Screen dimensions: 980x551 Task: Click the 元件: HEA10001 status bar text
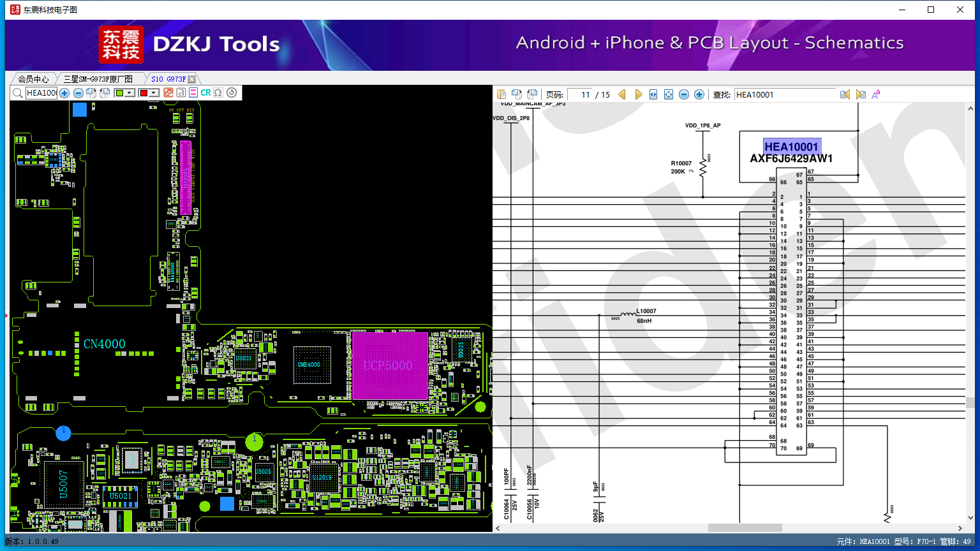point(863,542)
